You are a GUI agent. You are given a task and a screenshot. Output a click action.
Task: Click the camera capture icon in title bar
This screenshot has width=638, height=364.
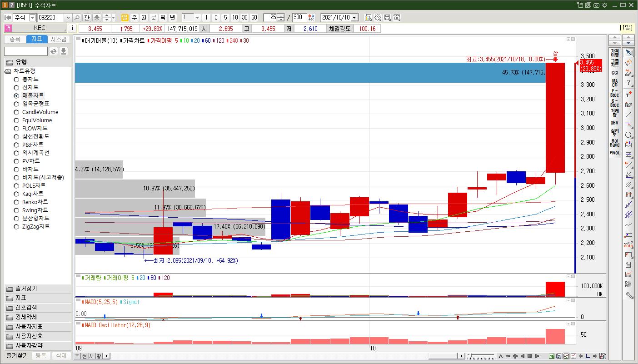coord(596,5)
